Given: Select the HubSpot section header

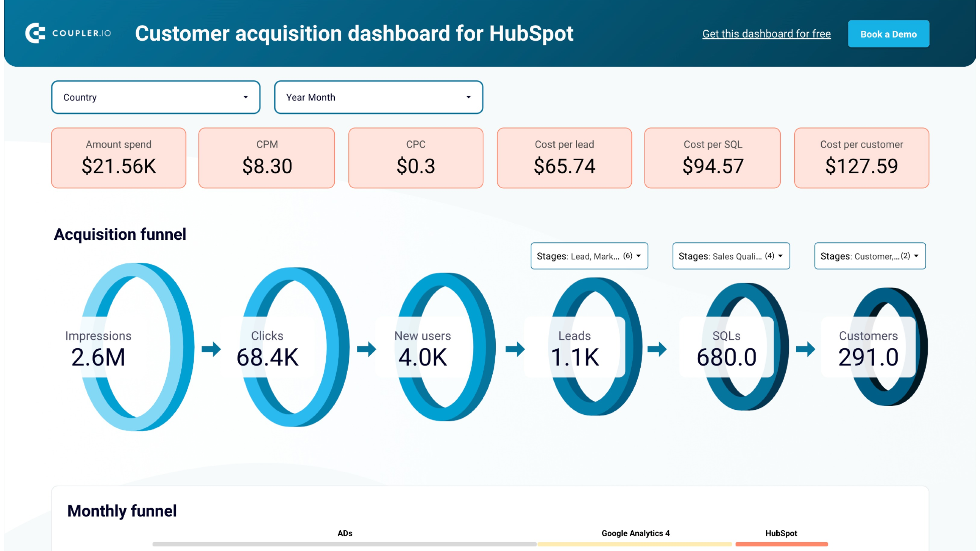Looking at the screenshot, I should point(781,533).
